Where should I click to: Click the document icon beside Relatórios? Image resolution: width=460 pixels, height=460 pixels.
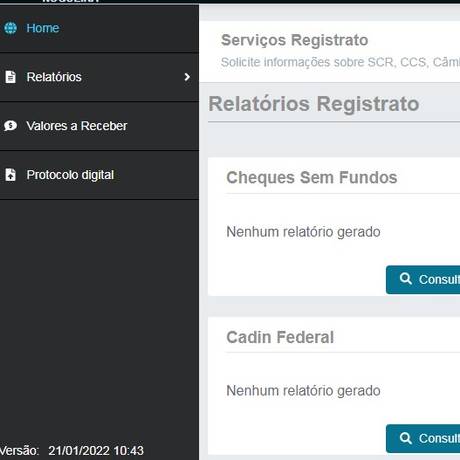(x=10, y=77)
